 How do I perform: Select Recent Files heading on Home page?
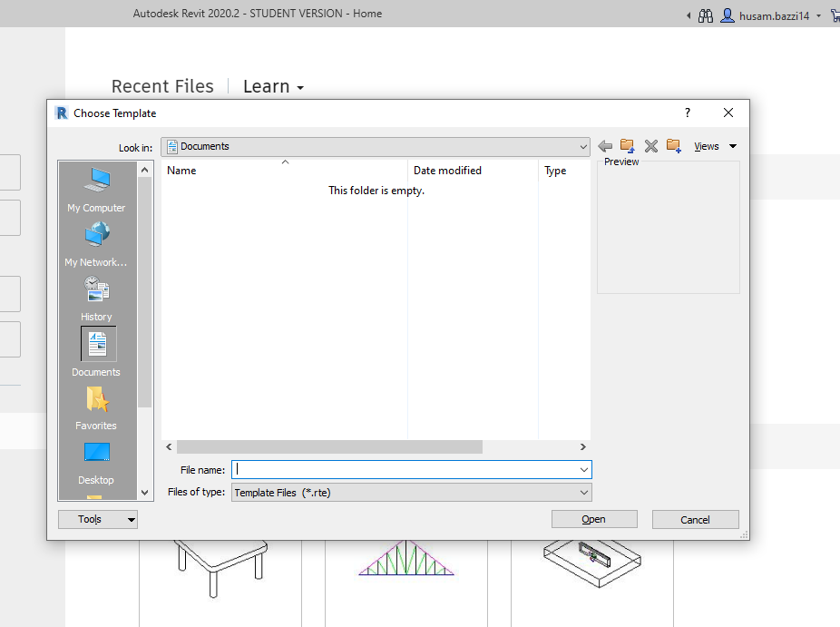(x=162, y=86)
